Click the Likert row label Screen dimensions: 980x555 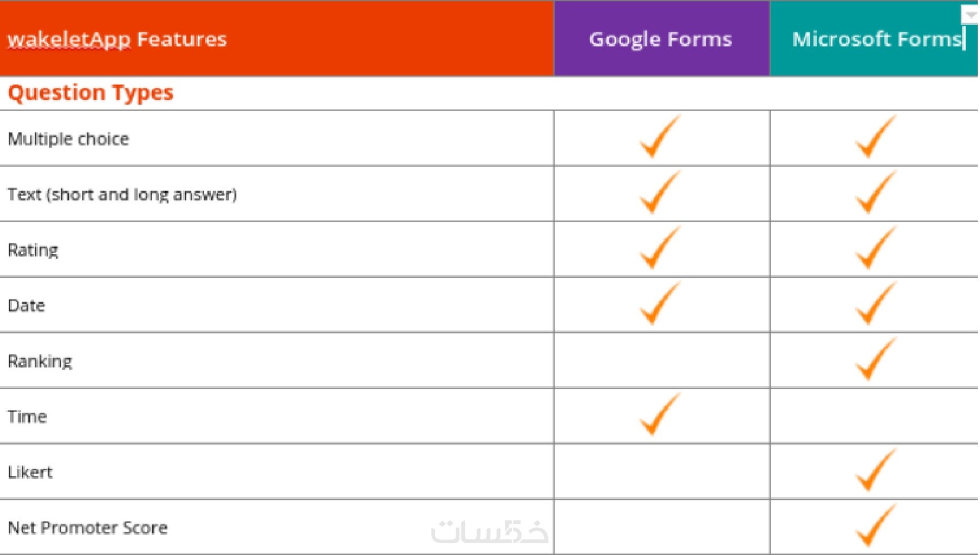point(30,472)
